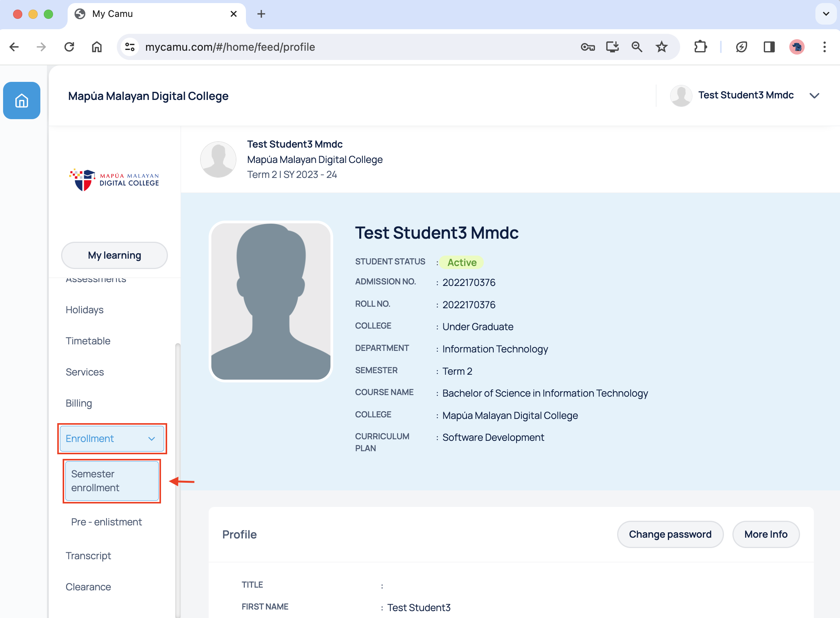This screenshot has width=840, height=618.
Task: Open the Extensions puzzle icon
Action: click(x=701, y=47)
